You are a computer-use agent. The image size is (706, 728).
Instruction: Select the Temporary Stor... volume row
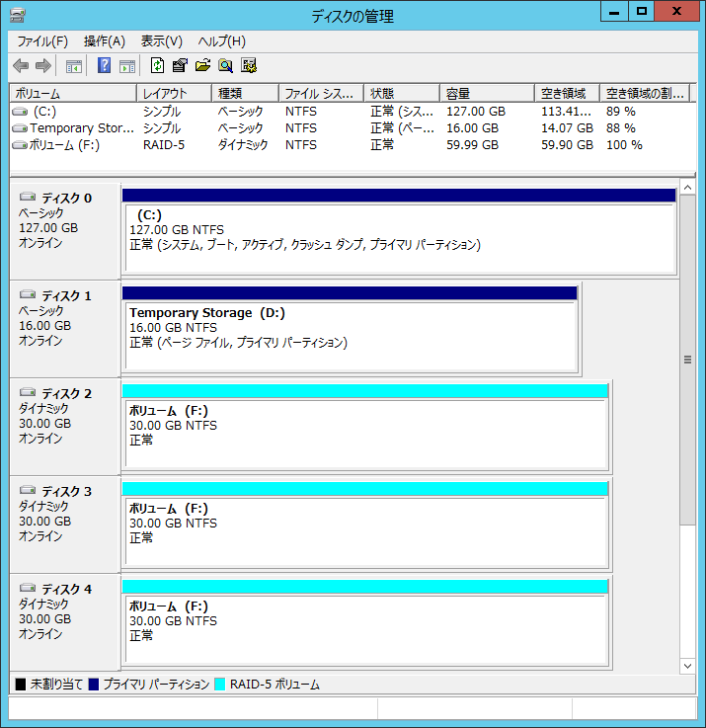353,128
